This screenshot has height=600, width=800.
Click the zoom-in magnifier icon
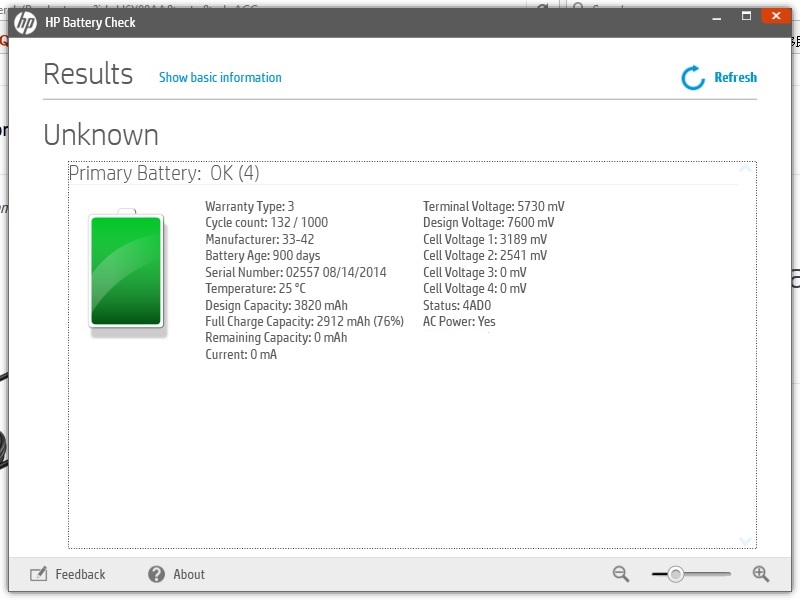pyautogui.click(x=760, y=574)
